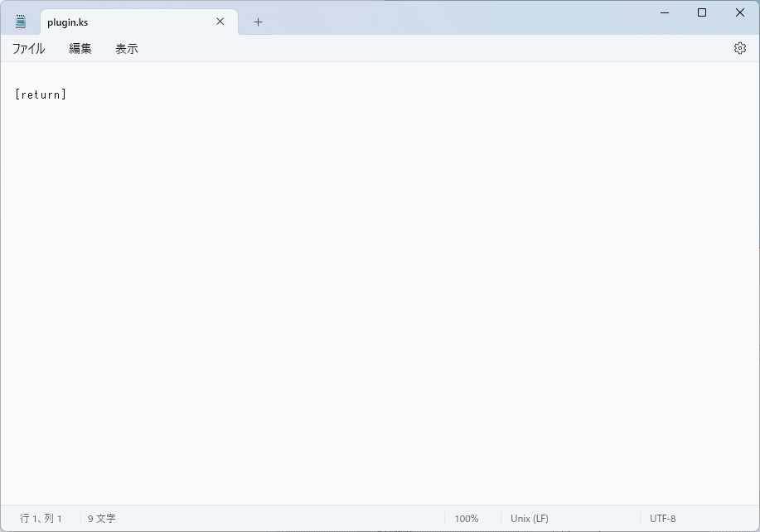Click the 行 1、列 1 position indicator
Screen dimensions: 760x532
41,519
